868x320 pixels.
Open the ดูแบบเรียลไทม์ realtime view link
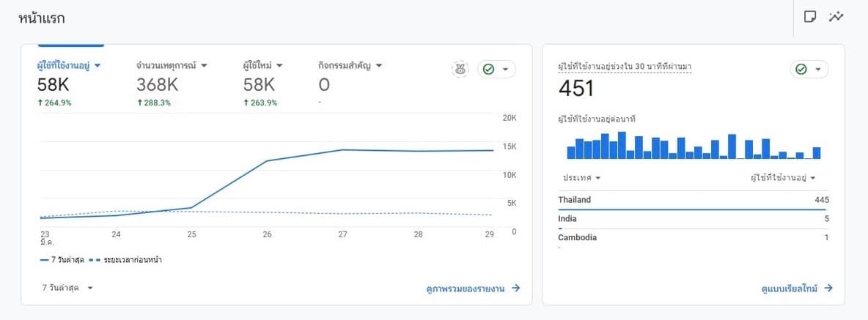(x=790, y=289)
